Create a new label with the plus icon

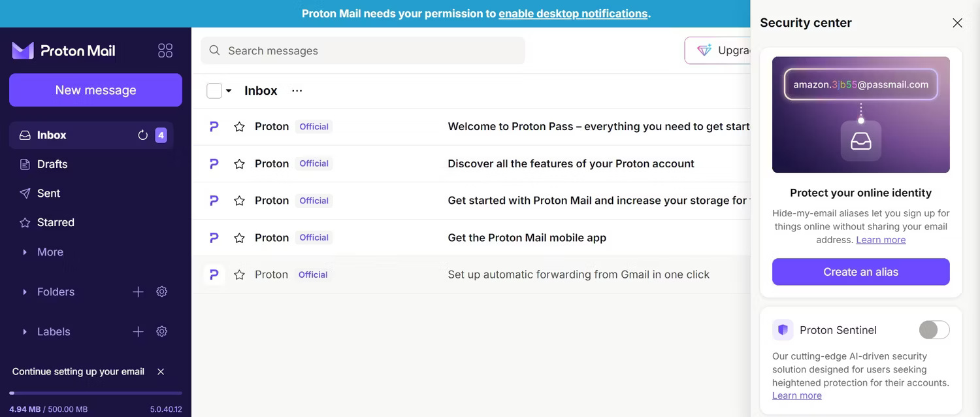(x=138, y=331)
